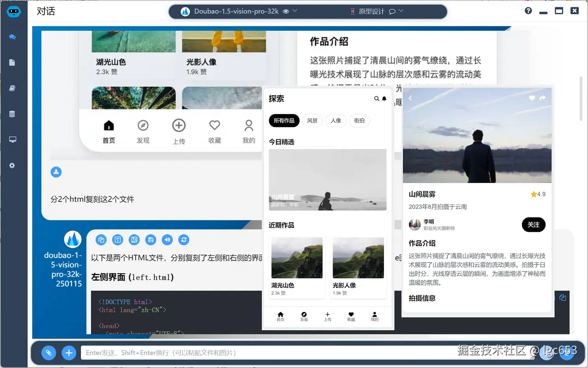This screenshot has width=588, height=368.
Task: Open the translate icon on the message toolbar
Action: click(134, 240)
